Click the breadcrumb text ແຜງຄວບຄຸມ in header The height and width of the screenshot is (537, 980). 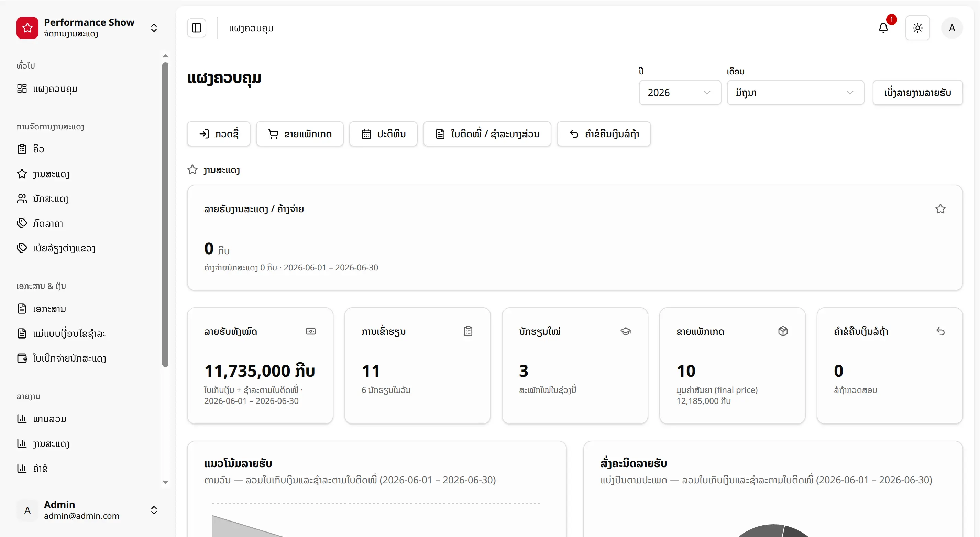click(251, 28)
